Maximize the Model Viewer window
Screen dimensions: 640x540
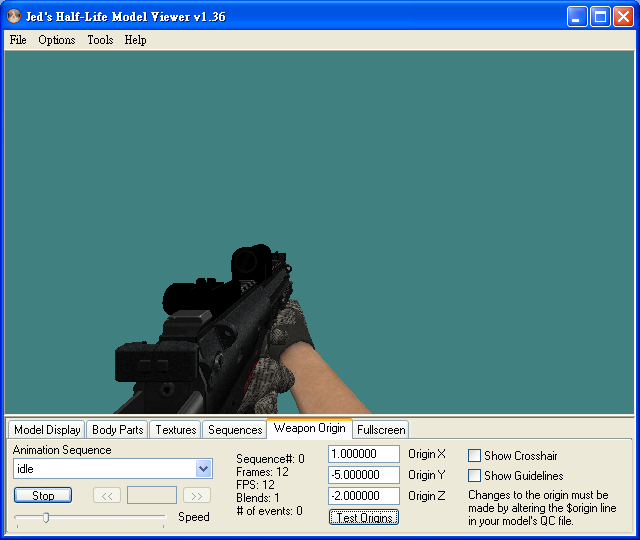[600, 17]
